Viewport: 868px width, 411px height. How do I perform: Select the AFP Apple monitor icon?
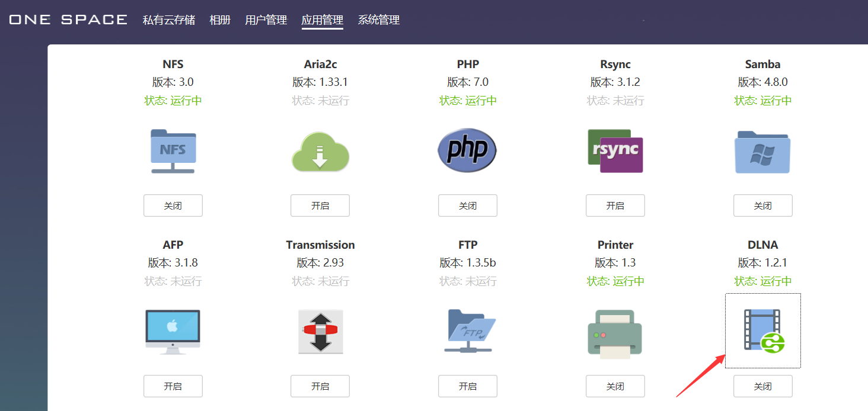[173, 332]
